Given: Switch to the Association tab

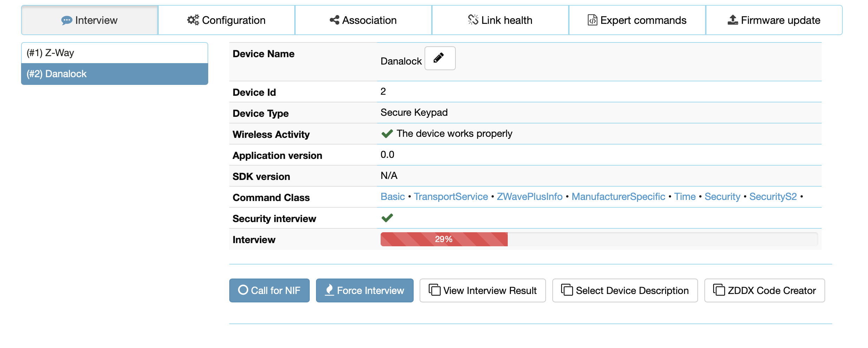Looking at the screenshot, I should [x=363, y=20].
